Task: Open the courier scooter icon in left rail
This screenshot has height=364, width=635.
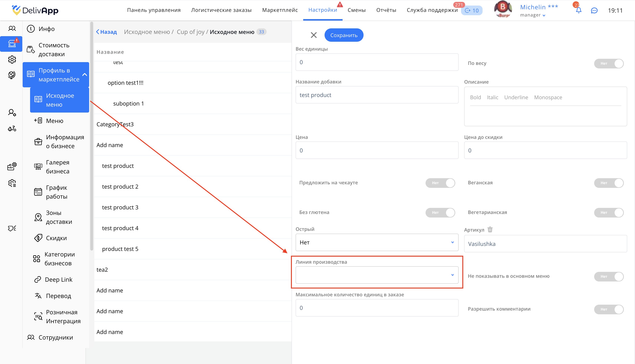Action: pos(12,129)
